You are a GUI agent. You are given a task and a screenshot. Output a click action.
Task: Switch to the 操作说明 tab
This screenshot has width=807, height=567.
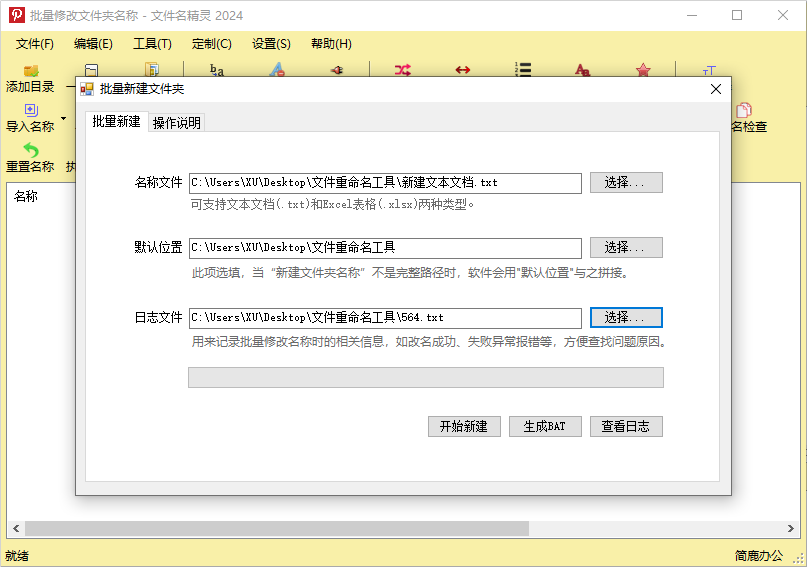coord(177,123)
